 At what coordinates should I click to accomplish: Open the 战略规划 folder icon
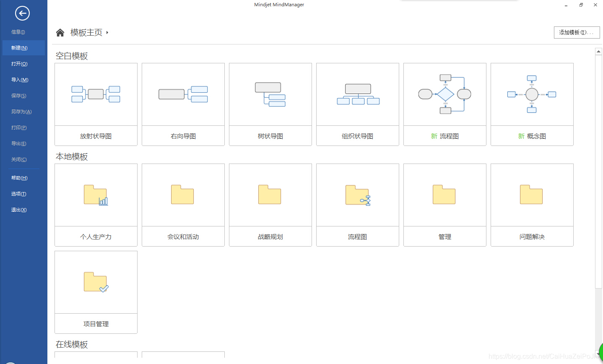270,195
